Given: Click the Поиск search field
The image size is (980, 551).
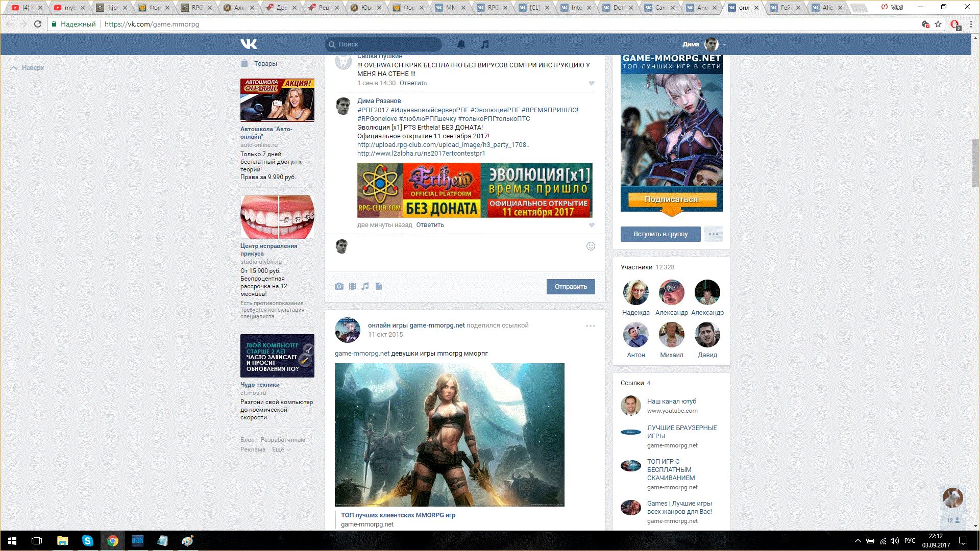Looking at the screenshot, I should pos(383,44).
